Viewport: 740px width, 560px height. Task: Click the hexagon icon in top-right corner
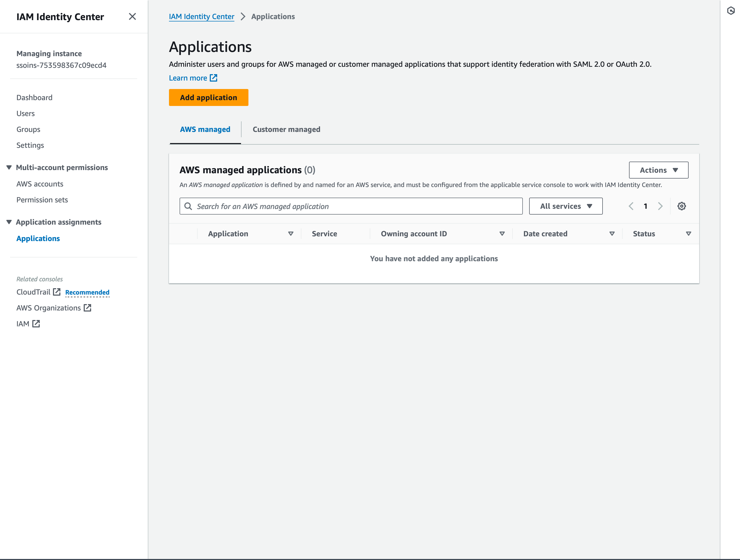[x=731, y=11]
